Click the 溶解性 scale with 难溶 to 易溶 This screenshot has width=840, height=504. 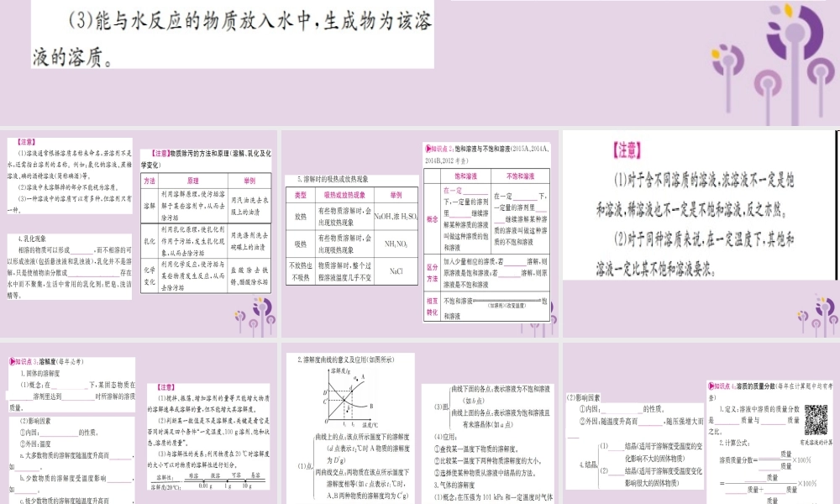209,481
